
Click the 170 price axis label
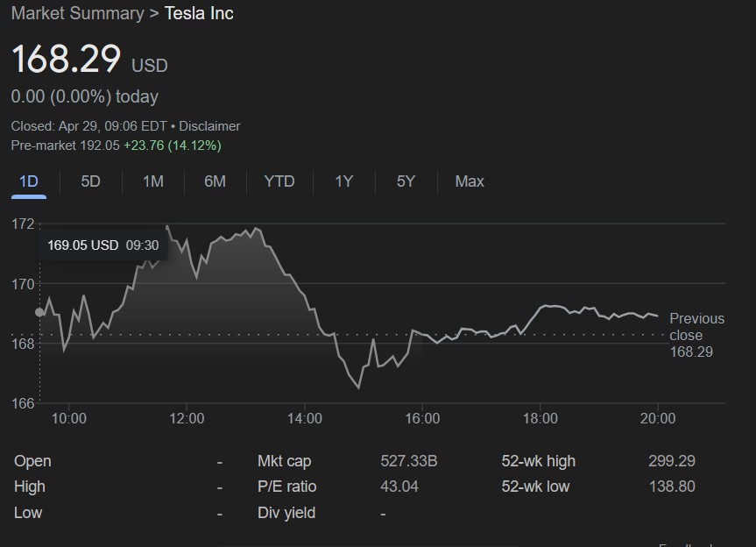point(23,284)
